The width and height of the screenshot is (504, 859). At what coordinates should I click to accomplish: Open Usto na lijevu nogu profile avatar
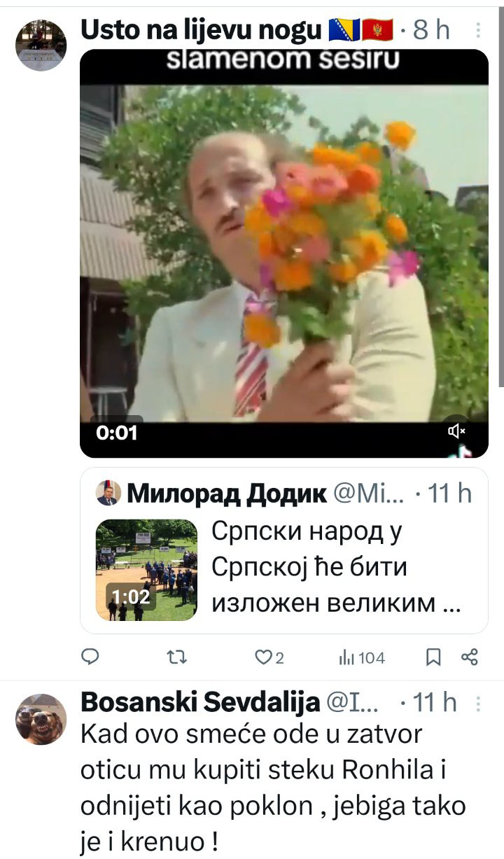pyautogui.click(x=41, y=43)
